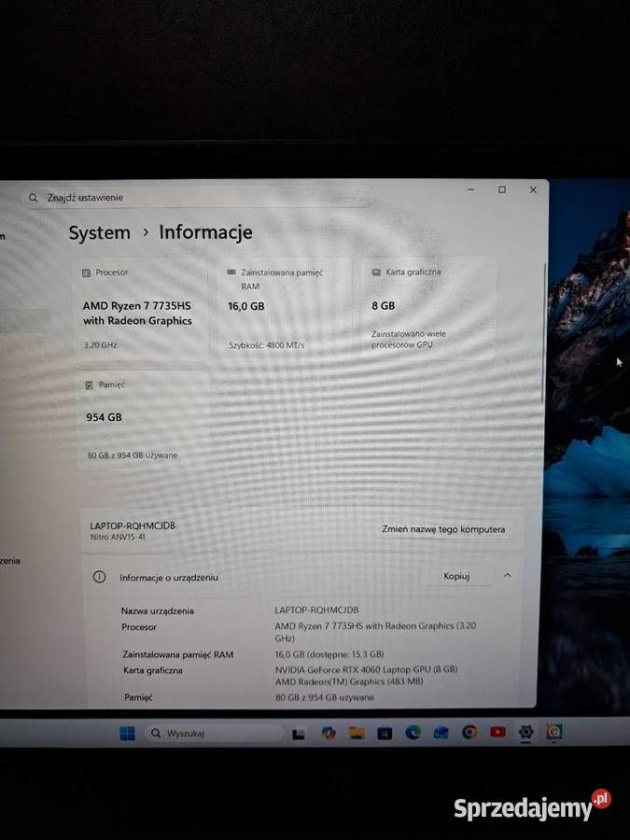The height and width of the screenshot is (840, 630).
Task: Click the Znajdź ustawienie search field
Action: tap(198, 197)
